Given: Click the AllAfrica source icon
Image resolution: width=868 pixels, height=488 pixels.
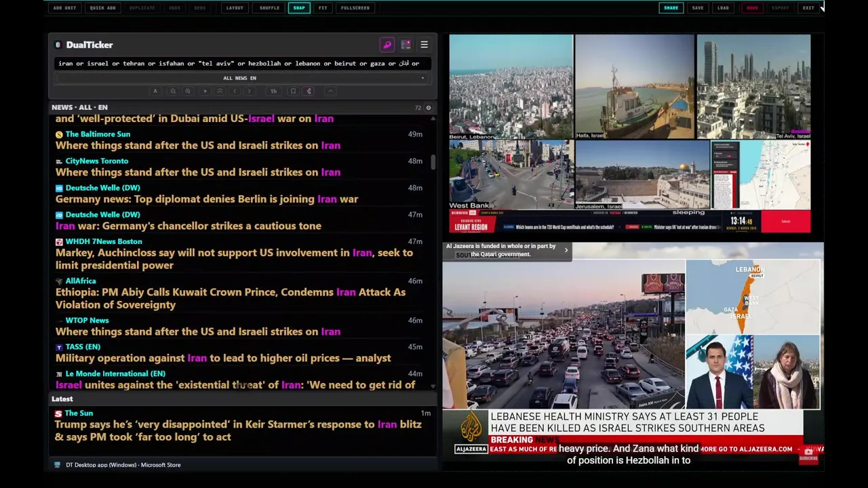Looking at the screenshot, I should click(59, 281).
